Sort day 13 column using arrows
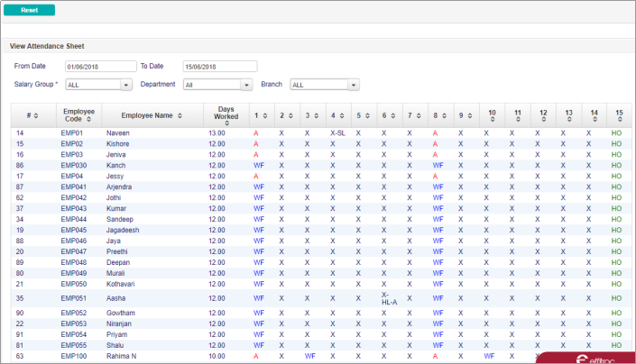 click(x=568, y=120)
